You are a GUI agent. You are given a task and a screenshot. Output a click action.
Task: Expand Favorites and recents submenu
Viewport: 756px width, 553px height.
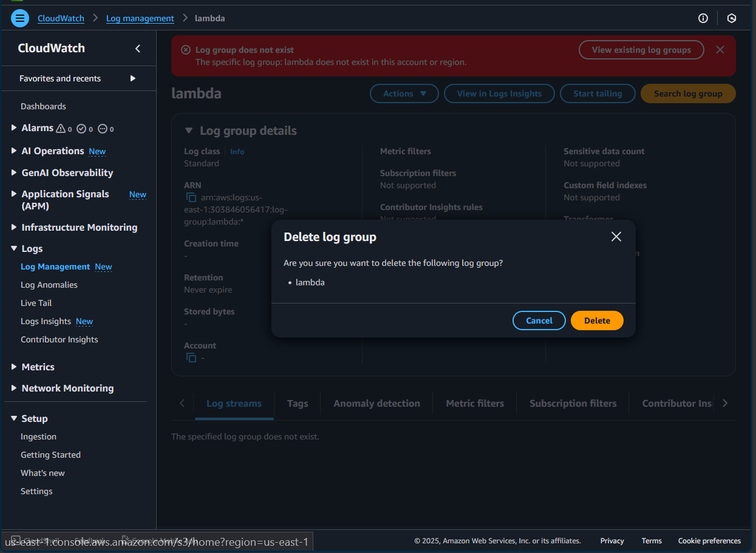pyautogui.click(x=132, y=78)
